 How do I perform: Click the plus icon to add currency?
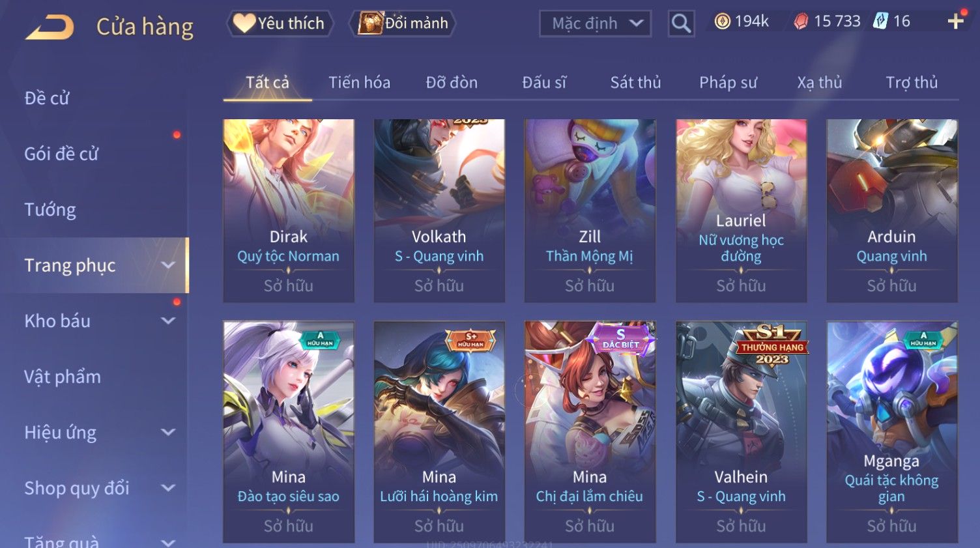956,22
